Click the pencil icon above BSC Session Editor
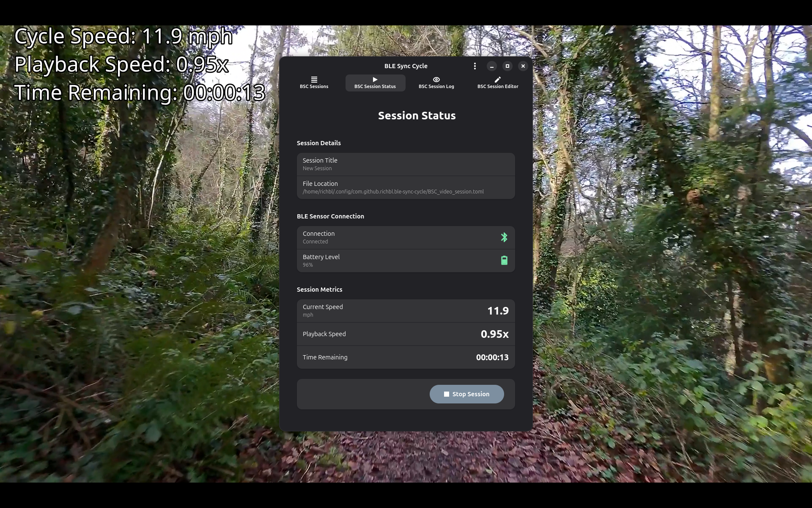Viewport: 812px width, 508px height. (x=497, y=80)
